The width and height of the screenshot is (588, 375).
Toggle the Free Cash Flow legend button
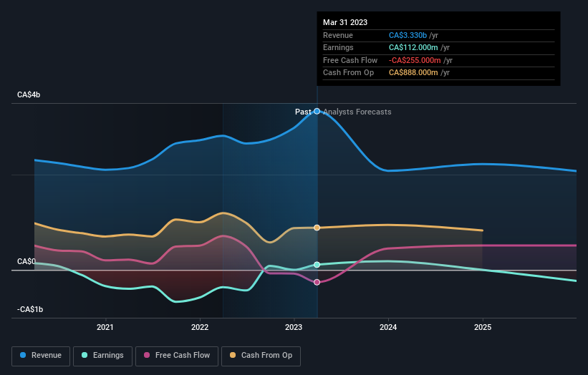[x=177, y=356]
